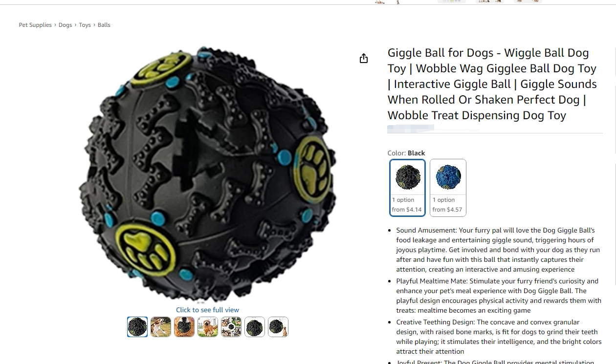Image resolution: width=616 pixels, height=364 pixels.
Task: Click the 'from $4.14' price in Black option
Action: [x=407, y=210]
